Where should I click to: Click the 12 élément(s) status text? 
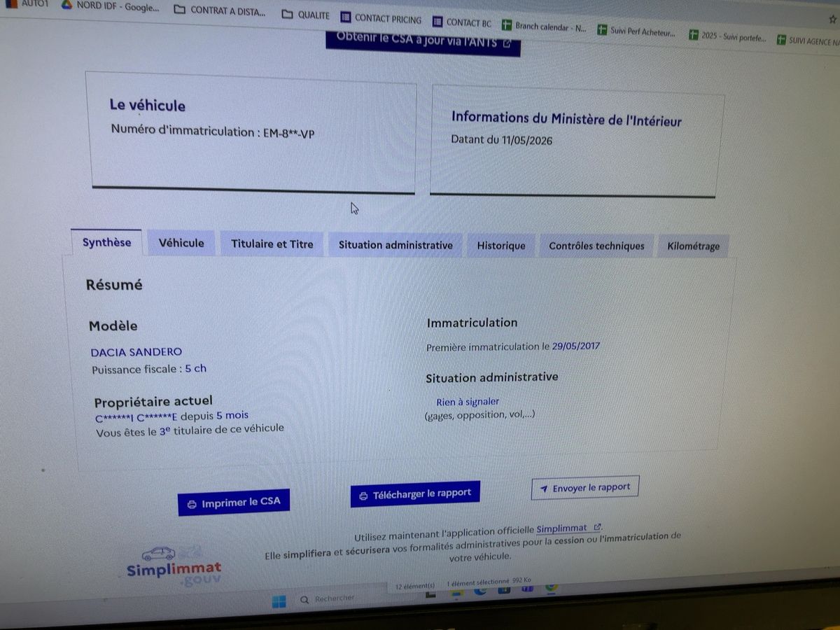[415, 586]
